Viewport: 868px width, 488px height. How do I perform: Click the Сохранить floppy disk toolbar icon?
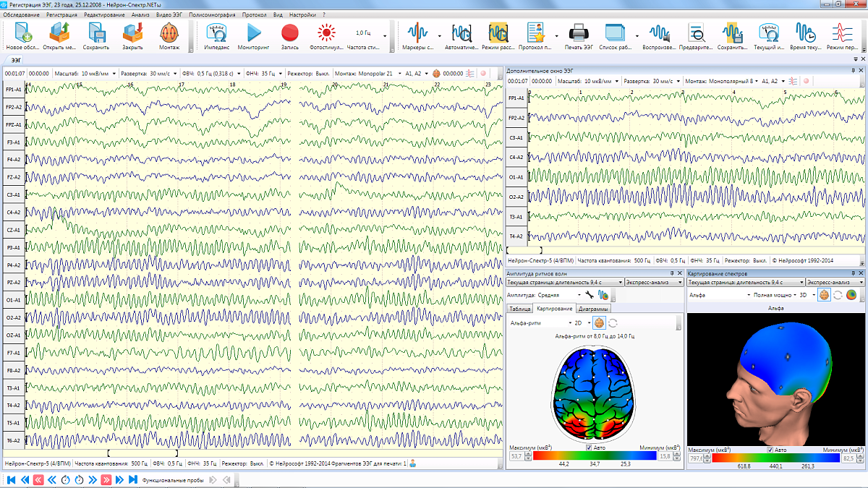click(95, 33)
